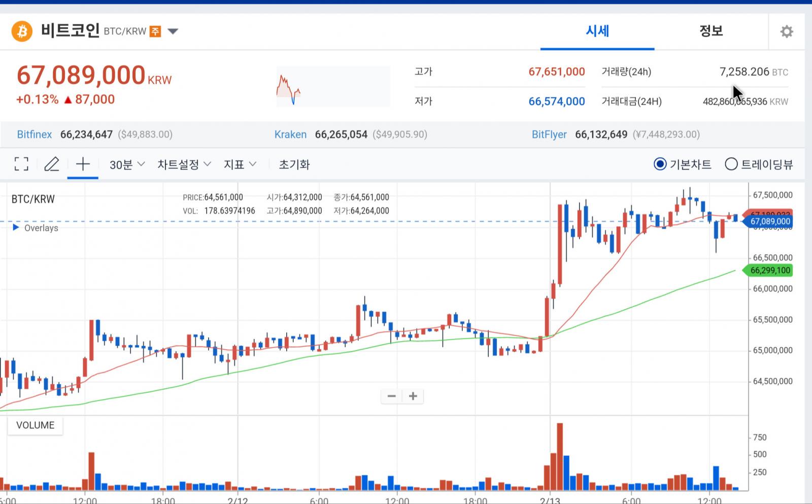Click the mini price sparkline chart
The width and height of the screenshot is (812, 504).
(x=333, y=87)
